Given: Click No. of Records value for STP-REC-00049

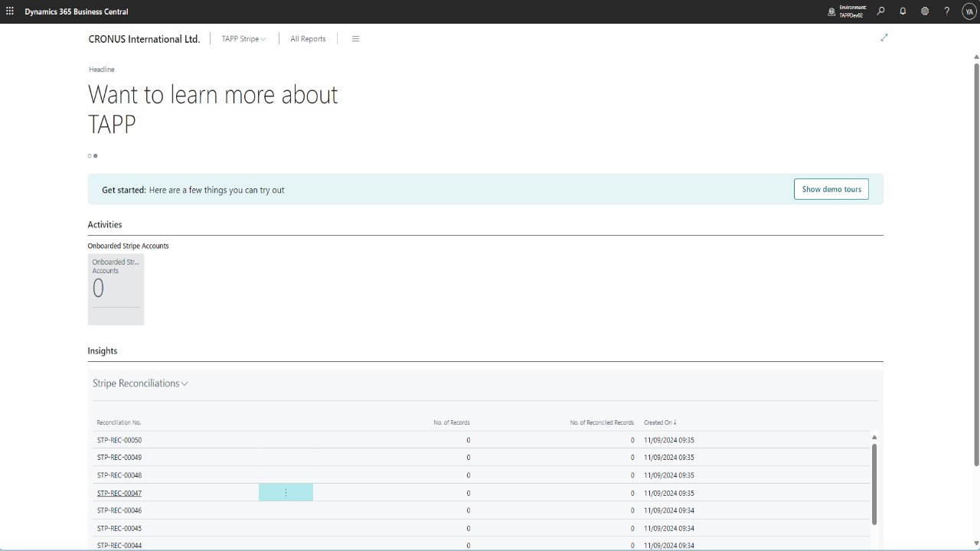Looking at the screenshot, I should coord(468,458).
